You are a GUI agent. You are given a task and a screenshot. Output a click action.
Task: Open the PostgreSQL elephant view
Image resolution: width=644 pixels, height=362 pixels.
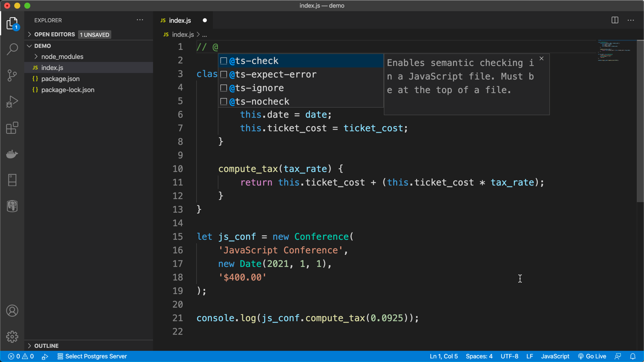[12, 206]
